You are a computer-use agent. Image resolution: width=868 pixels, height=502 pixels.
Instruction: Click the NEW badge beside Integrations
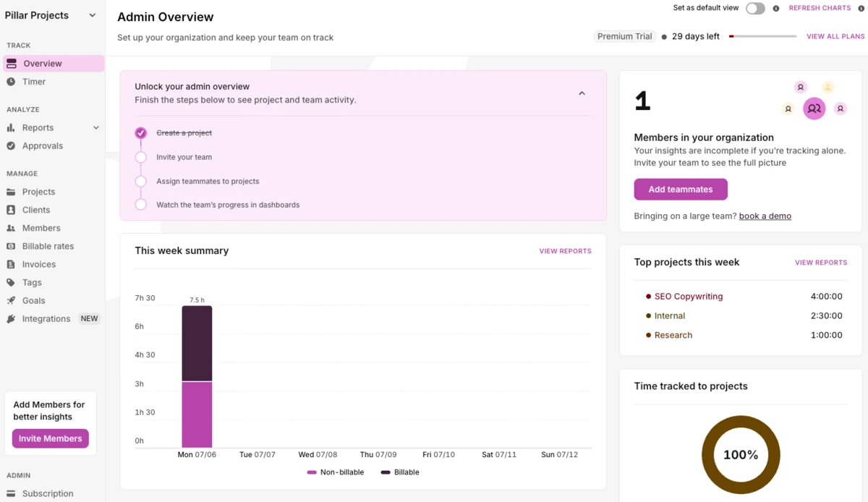89,319
